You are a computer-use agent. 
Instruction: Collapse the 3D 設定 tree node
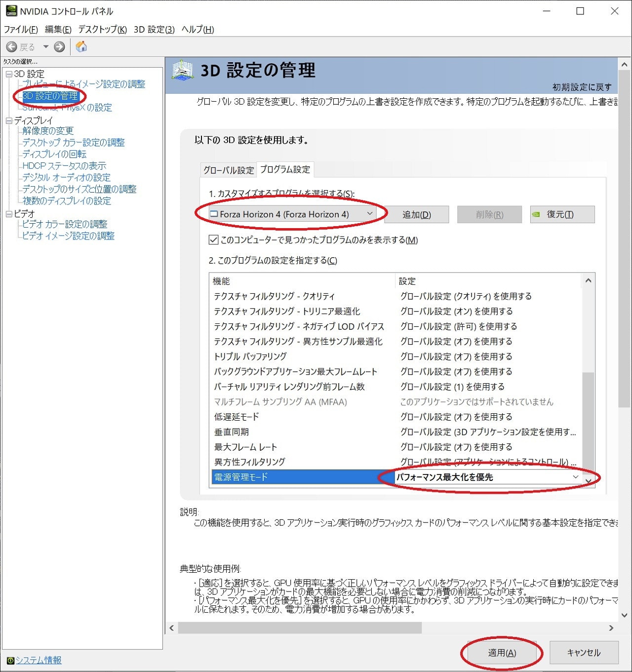(x=9, y=74)
